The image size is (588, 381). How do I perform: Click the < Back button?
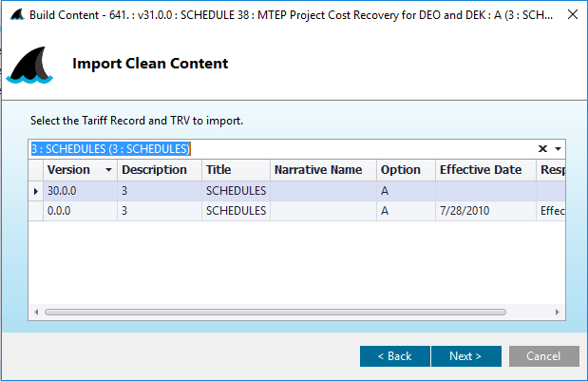tap(394, 356)
